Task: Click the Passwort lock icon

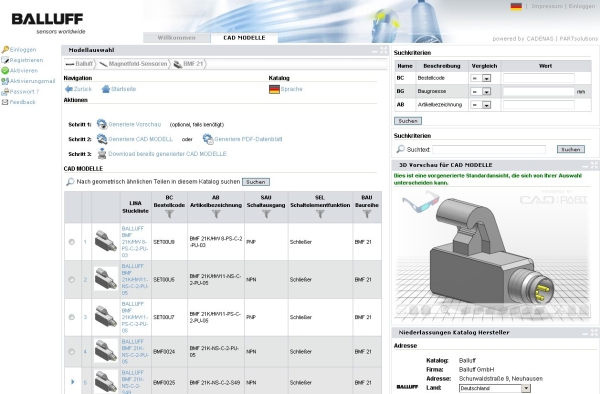Action: coord(5,92)
